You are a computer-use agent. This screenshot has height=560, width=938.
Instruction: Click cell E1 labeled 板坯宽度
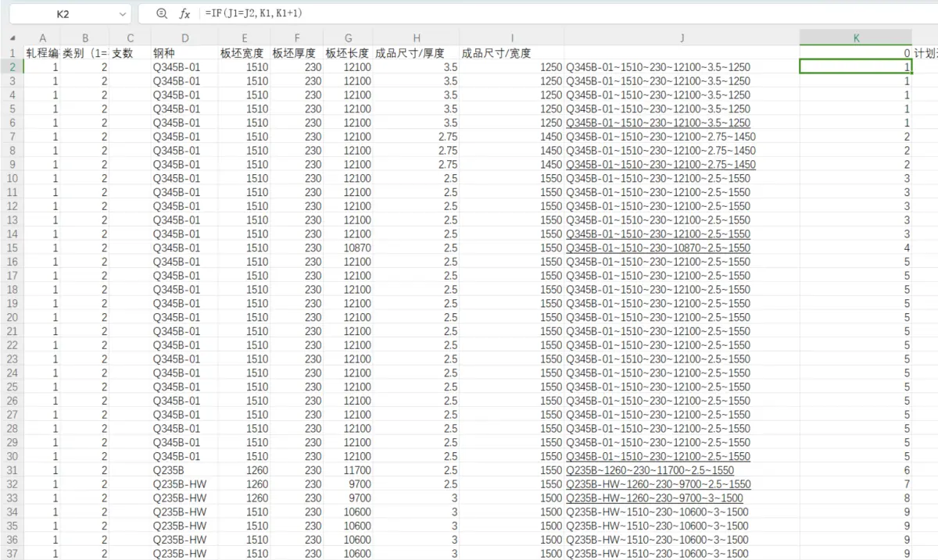(245, 53)
